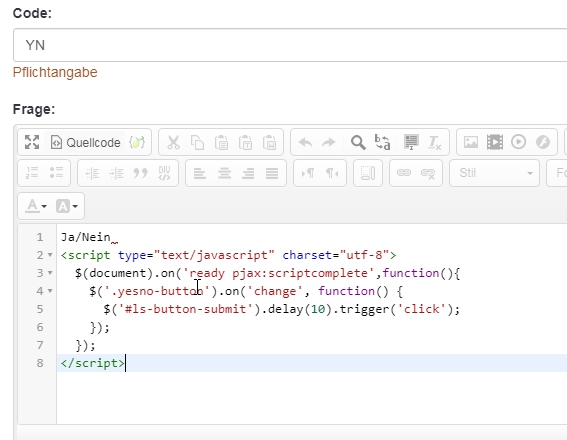Click the Unlink icon
The height and width of the screenshot is (440, 567).
pos(428,173)
